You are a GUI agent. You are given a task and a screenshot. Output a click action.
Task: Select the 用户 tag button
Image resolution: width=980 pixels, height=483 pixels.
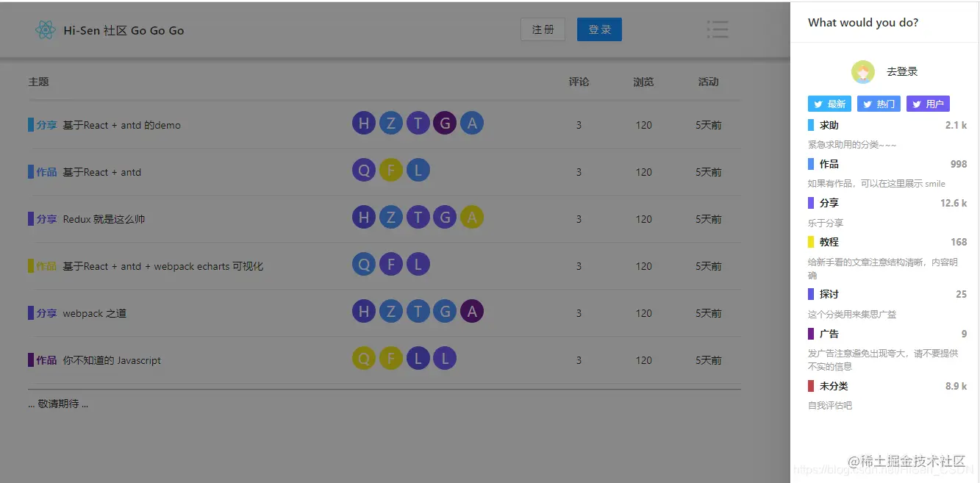pyautogui.click(x=928, y=104)
